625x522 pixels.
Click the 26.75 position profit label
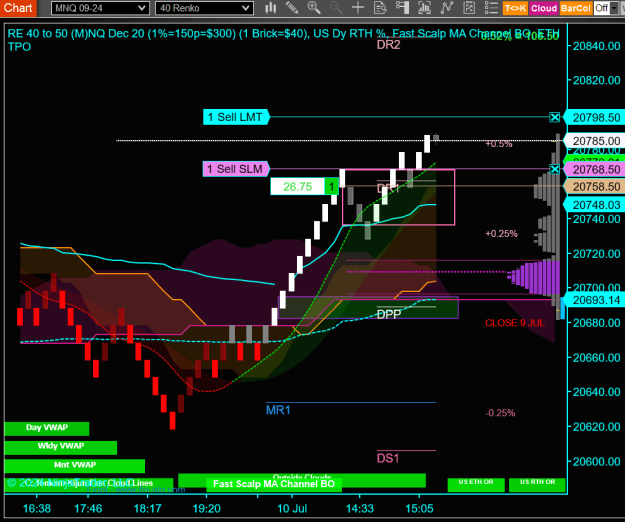297,186
